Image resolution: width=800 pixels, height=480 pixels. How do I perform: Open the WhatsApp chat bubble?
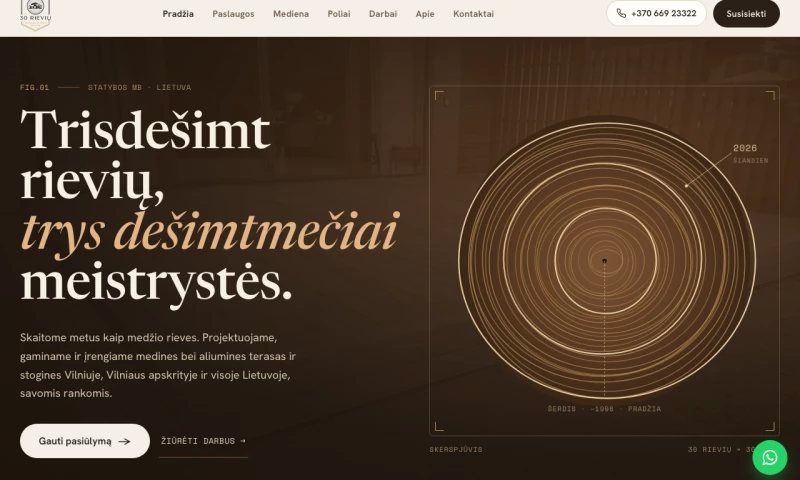coord(769,458)
